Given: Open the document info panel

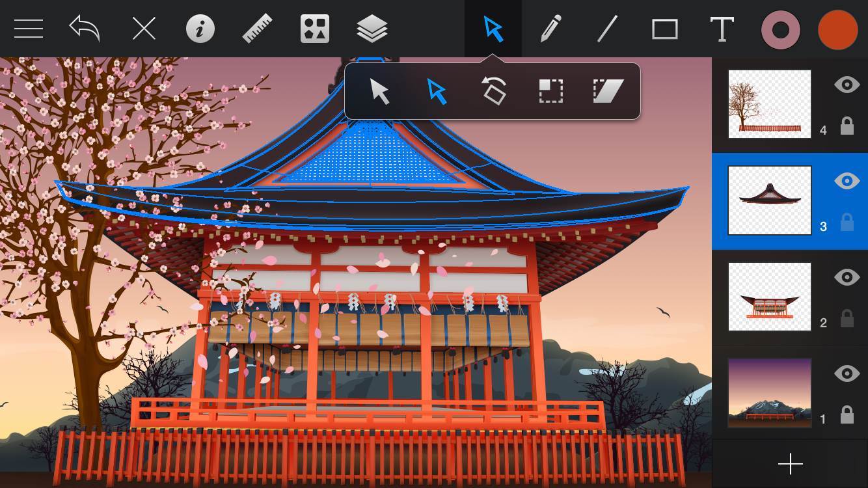Looking at the screenshot, I should [x=200, y=29].
